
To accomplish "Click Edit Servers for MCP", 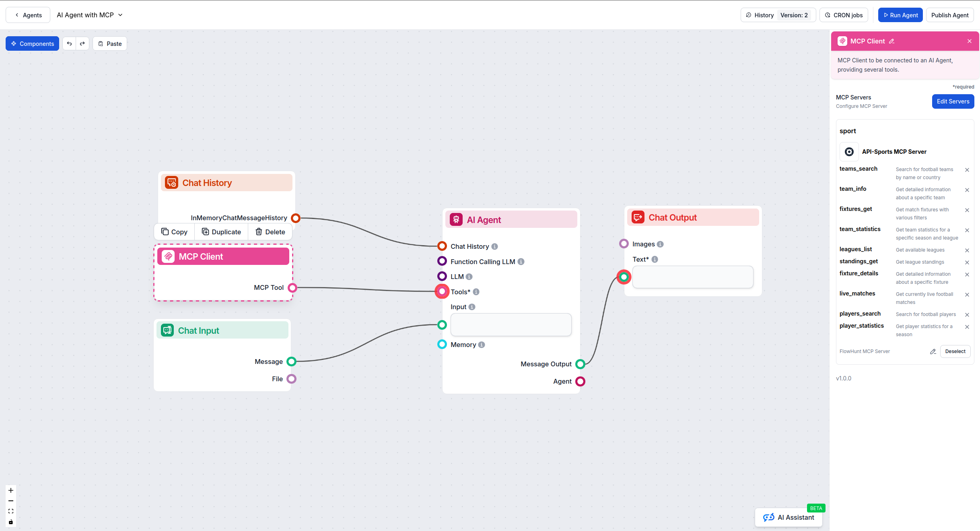I will pyautogui.click(x=953, y=101).
